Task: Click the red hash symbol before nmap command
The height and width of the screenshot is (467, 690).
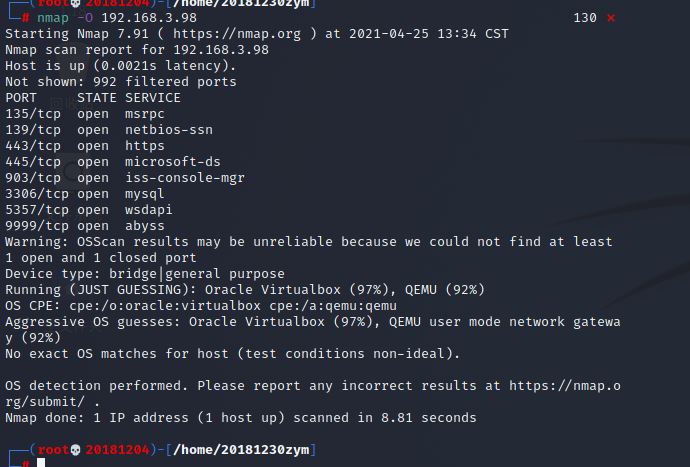Action: point(26,18)
